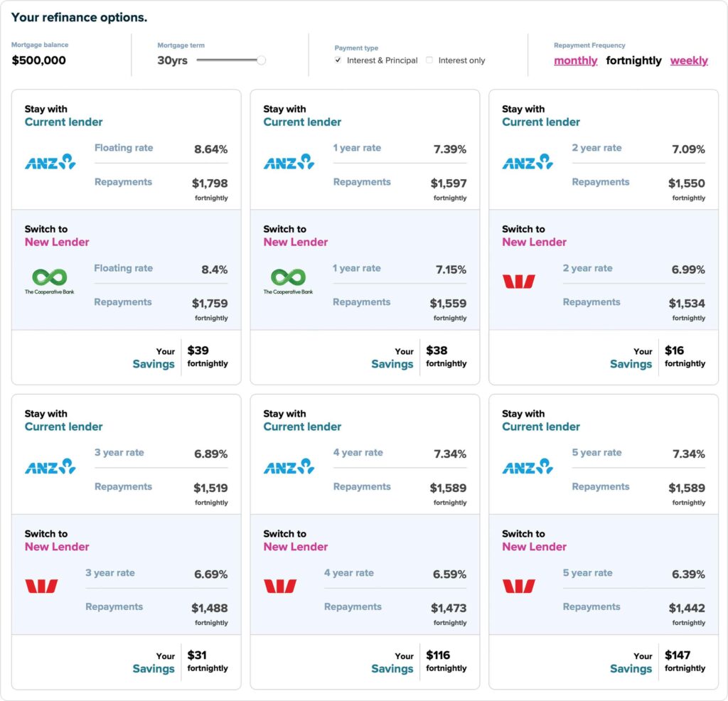
Task: Click the $116 fortnightly savings amount
Action: [438, 655]
